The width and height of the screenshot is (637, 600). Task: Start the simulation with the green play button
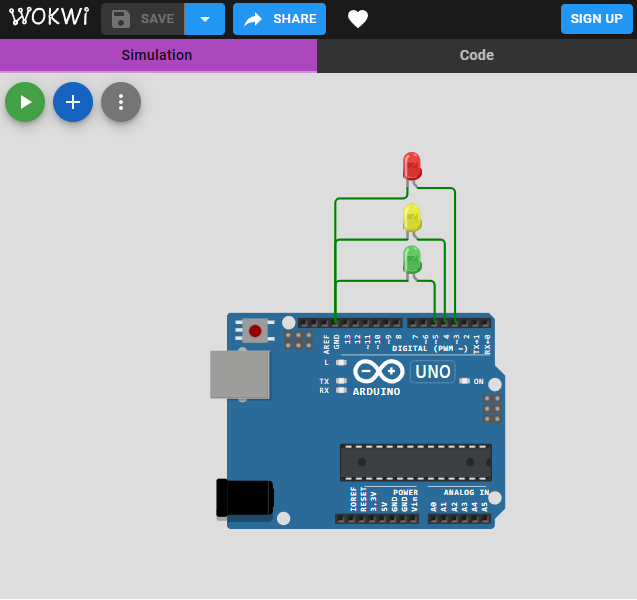(x=25, y=102)
